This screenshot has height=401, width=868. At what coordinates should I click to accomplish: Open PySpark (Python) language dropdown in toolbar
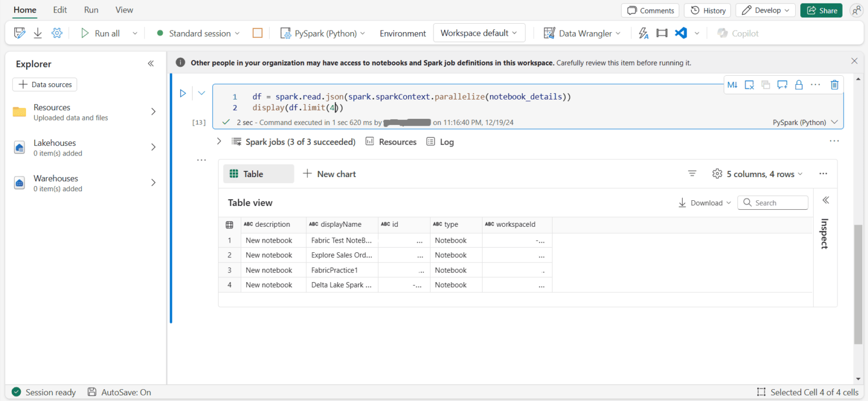click(x=323, y=33)
